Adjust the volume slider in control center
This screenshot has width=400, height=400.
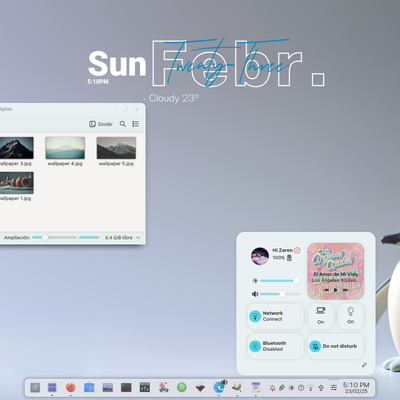point(279,294)
